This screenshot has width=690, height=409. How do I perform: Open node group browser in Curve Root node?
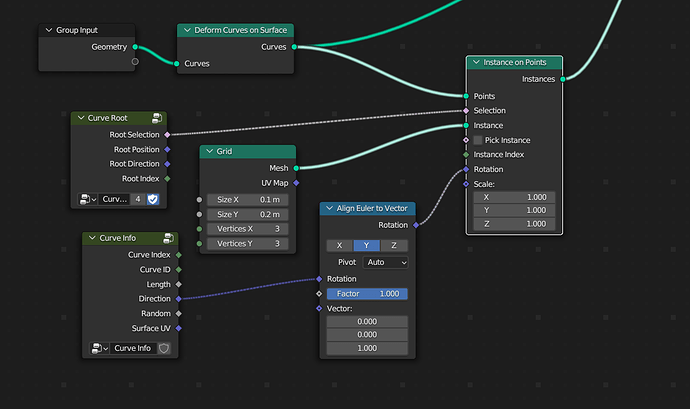88,199
